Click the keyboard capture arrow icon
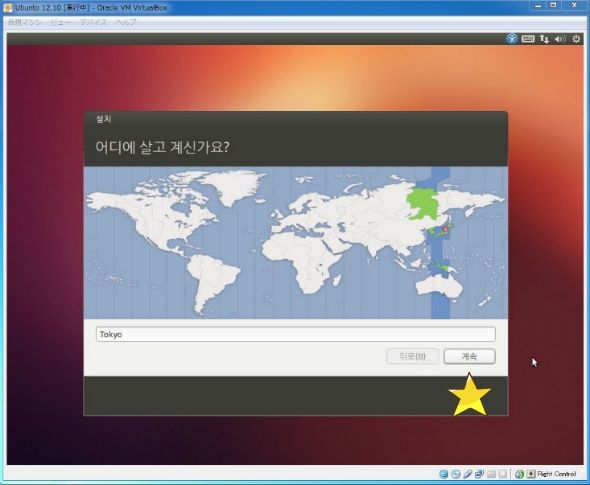The width and height of the screenshot is (590, 485). pos(531,474)
